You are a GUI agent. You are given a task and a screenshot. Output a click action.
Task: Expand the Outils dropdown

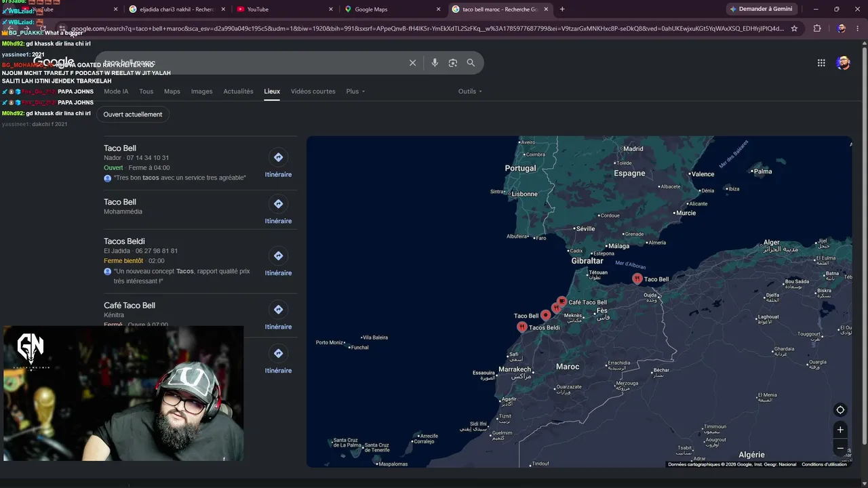pos(470,91)
